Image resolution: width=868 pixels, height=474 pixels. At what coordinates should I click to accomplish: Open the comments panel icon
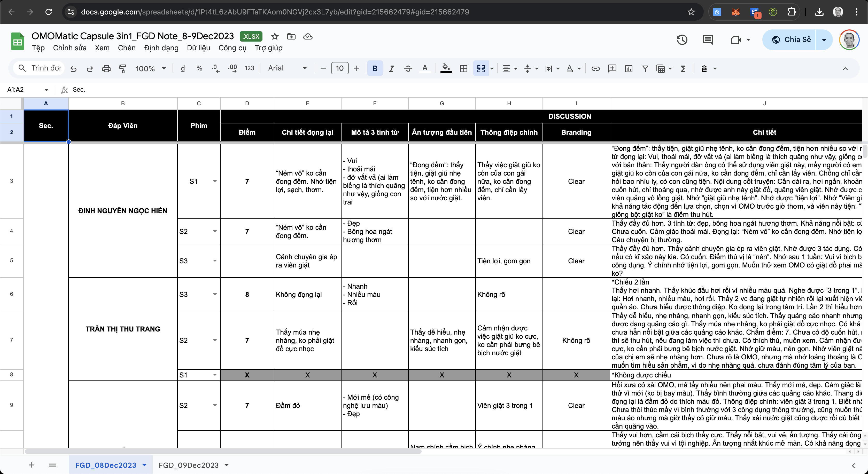pos(708,40)
